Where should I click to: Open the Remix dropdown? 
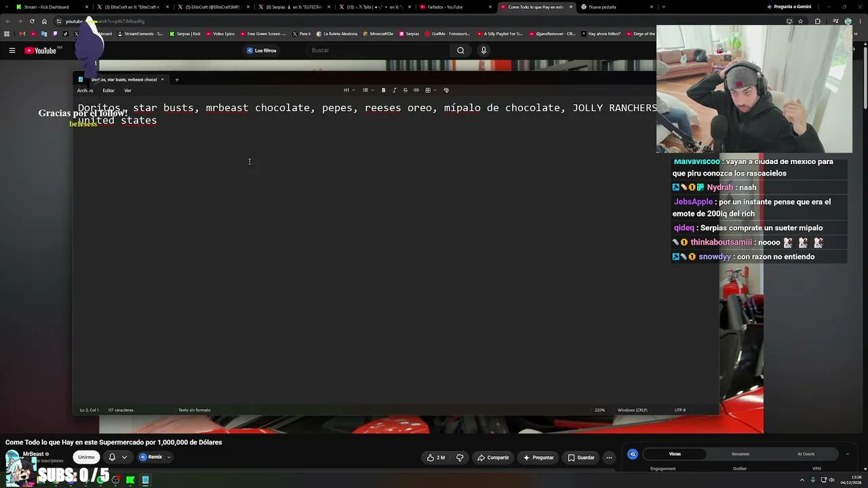pyautogui.click(x=155, y=457)
